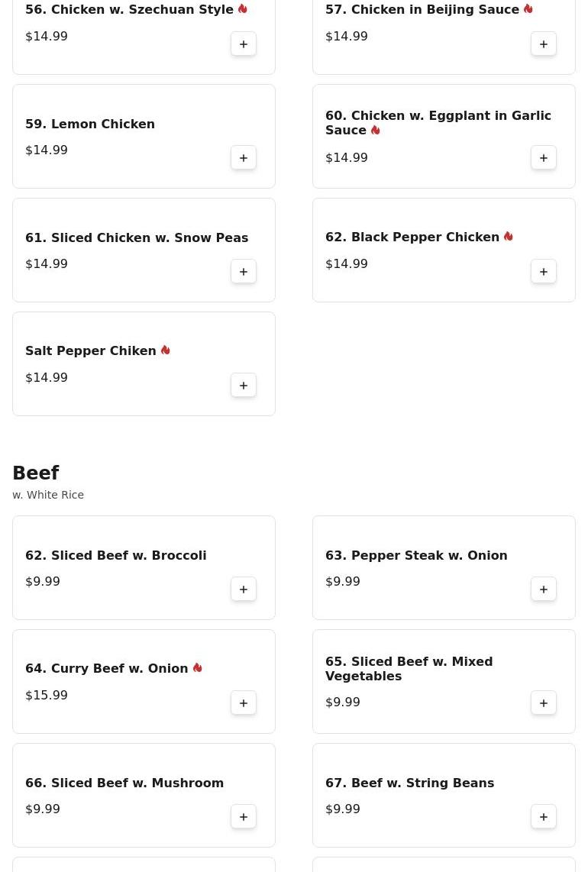Image resolution: width=588 pixels, height=872 pixels.
Task: Add Chicken w. Szechuan Style to cart
Action: [244, 44]
